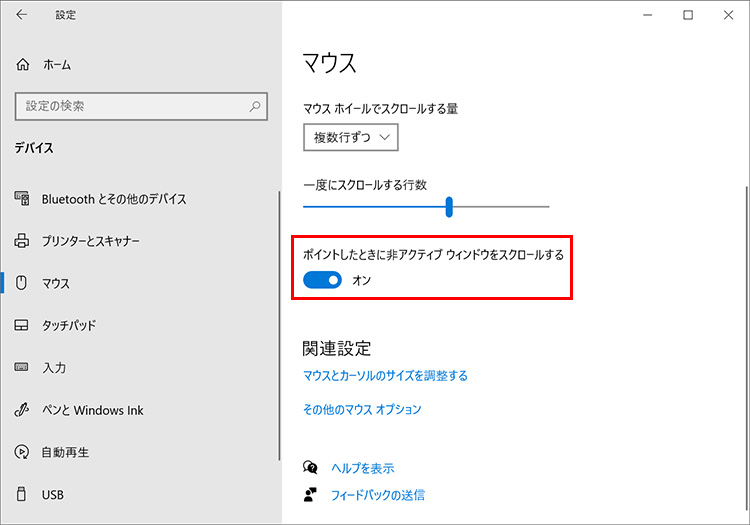The width and height of the screenshot is (750, 525).
Task: Open the タッチパッド settings page
Action: pos(68,326)
